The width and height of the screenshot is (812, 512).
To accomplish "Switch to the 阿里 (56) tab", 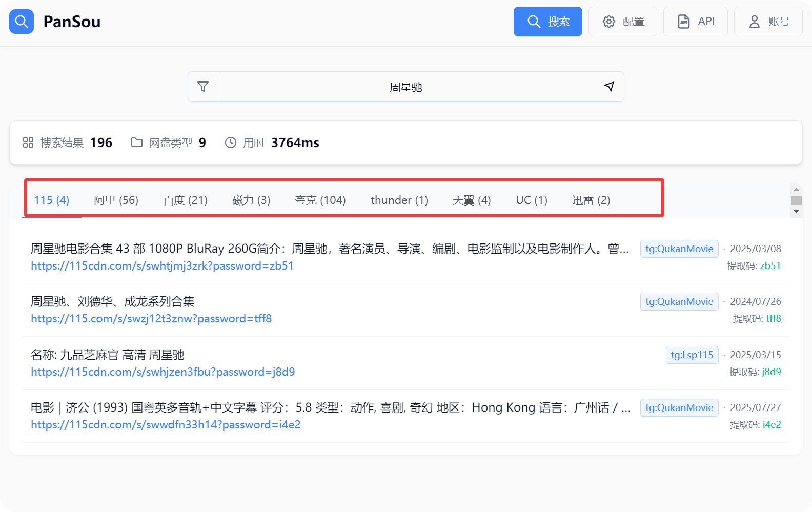I will pyautogui.click(x=116, y=200).
